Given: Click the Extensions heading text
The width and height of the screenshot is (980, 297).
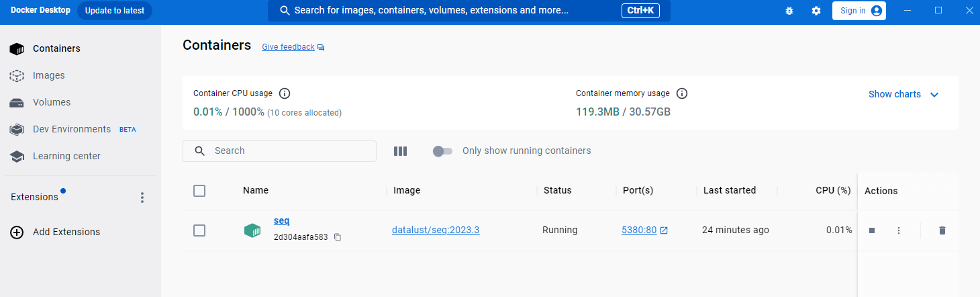Looking at the screenshot, I should click(34, 197).
